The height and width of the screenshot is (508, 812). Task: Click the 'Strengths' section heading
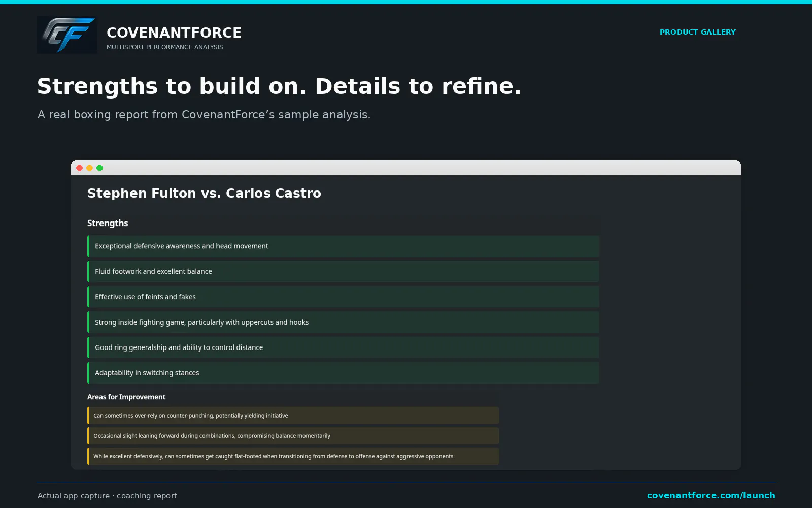click(108, 223)
